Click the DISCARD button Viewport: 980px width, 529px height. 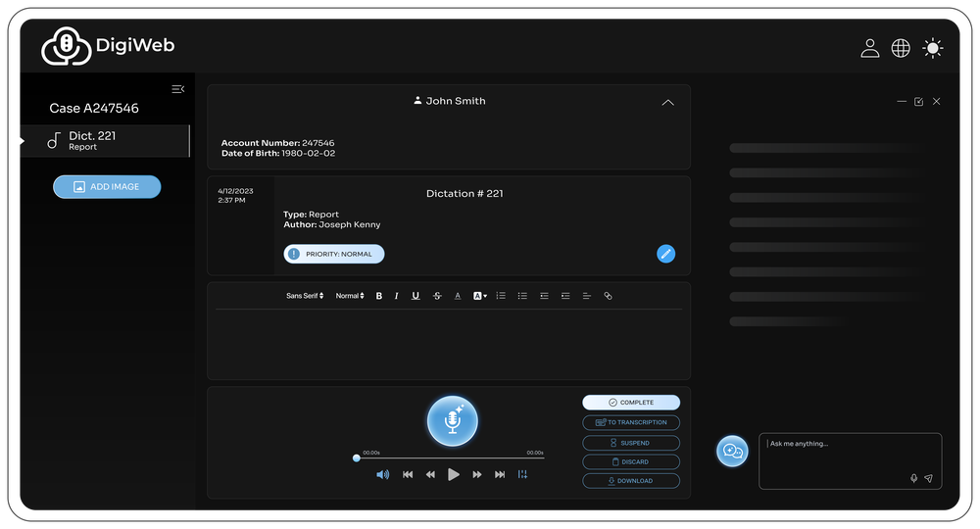[x=631, y=462]
